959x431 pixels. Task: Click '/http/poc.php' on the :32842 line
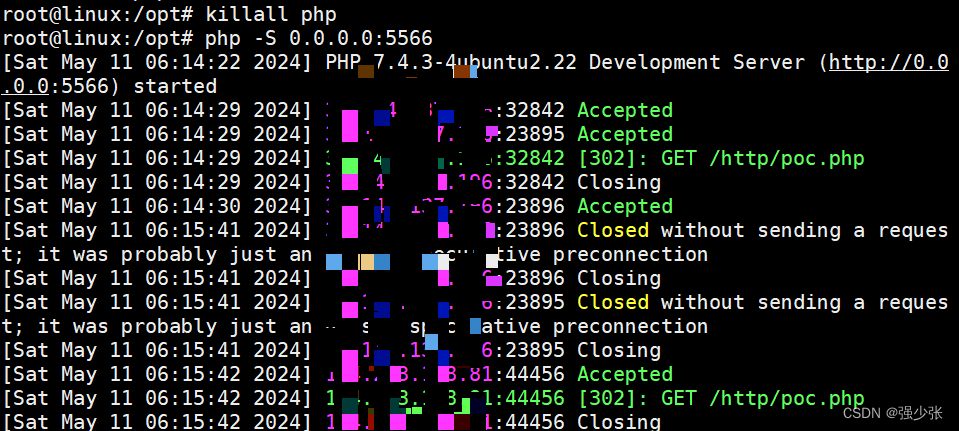(787, 158)
